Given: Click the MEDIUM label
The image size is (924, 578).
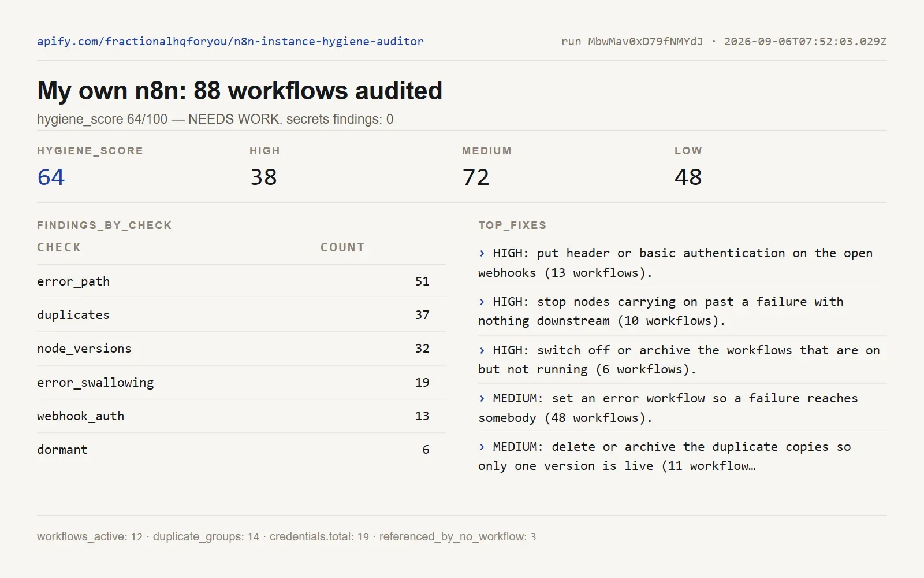Looking at the screenshot, I should click(487, 151).
